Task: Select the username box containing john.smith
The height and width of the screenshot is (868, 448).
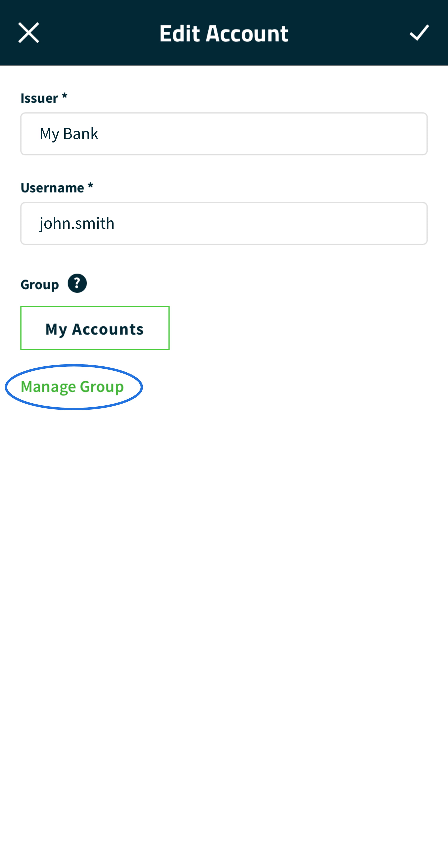Action: click(224, 223)
